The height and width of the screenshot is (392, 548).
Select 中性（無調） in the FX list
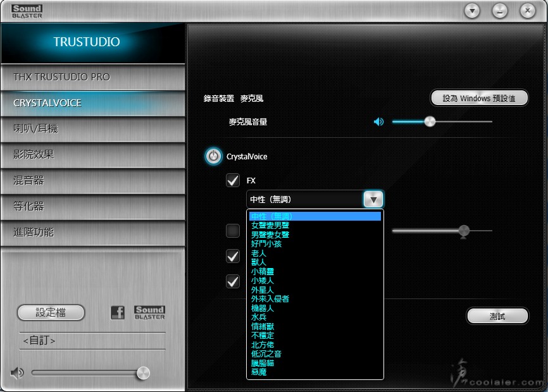pos(315,216)
